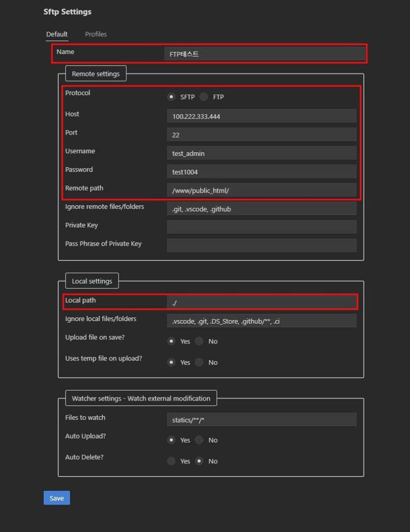Select the Default tab
Viewport: 410px width, 532px height.
coord(57,34)
